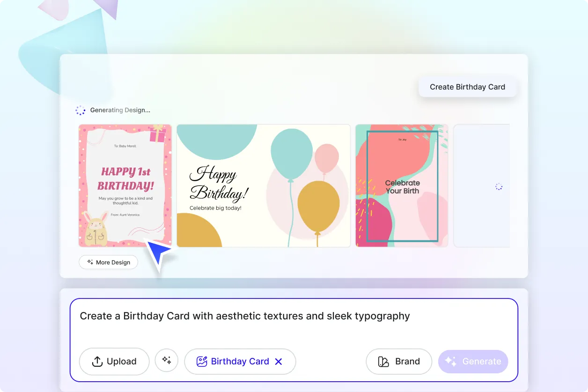
Task: Select the Happy Birthday balloons card design
Action: click(x=263, y=185)
